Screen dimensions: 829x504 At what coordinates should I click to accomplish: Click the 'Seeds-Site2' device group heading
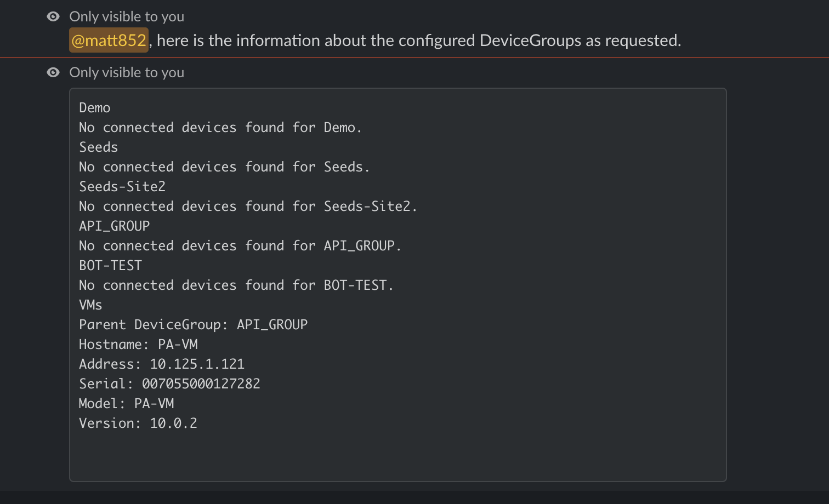(x=122, y=187)
